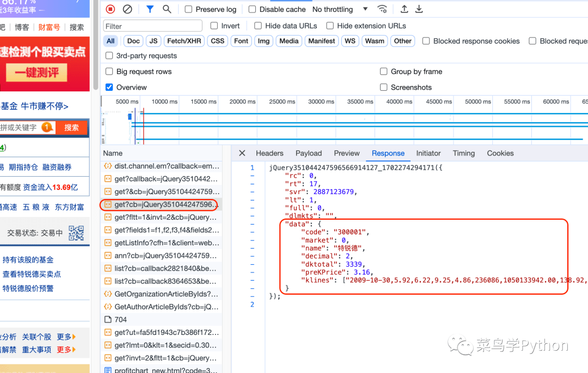Screen dimensions: 588x373
Task: Uncheck the Overview checkbox
Action: [109, 87]
